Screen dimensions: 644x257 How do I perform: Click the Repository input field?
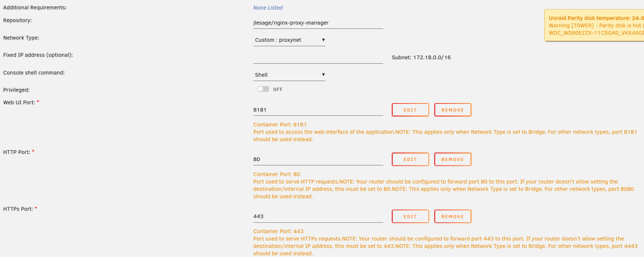point(318,23)
